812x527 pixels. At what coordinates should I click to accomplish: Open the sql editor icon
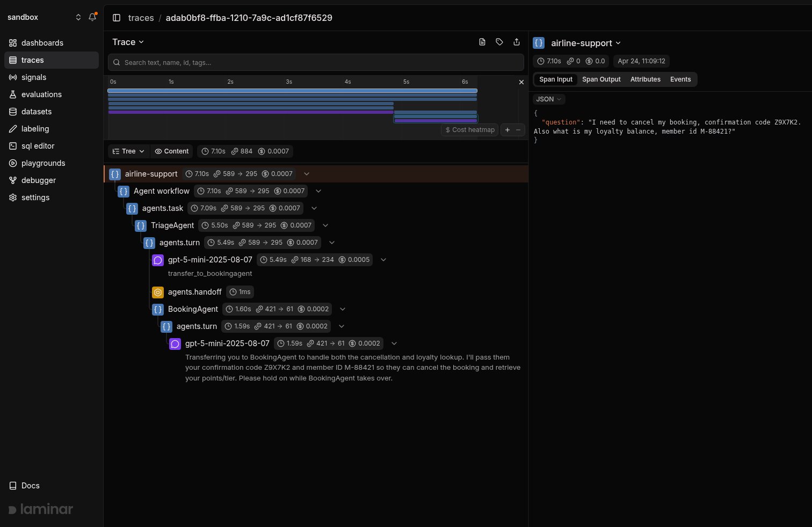(13, 146)
